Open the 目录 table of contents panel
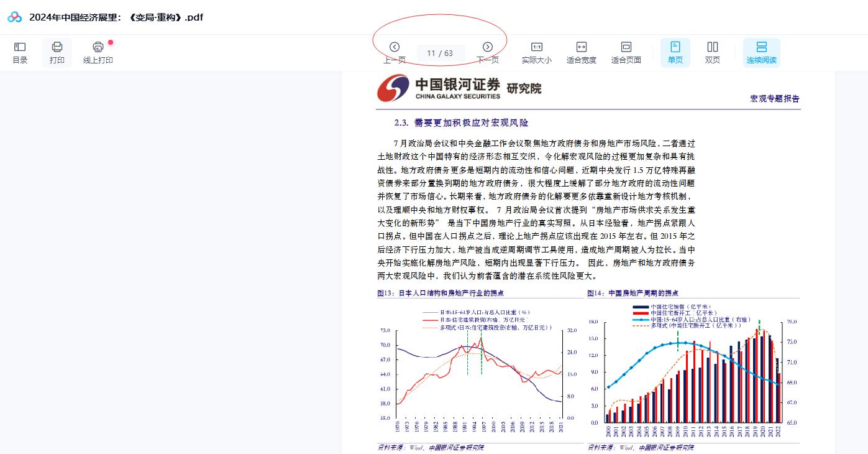The width and height of the screenshot is (868, 454). point(19,52)
